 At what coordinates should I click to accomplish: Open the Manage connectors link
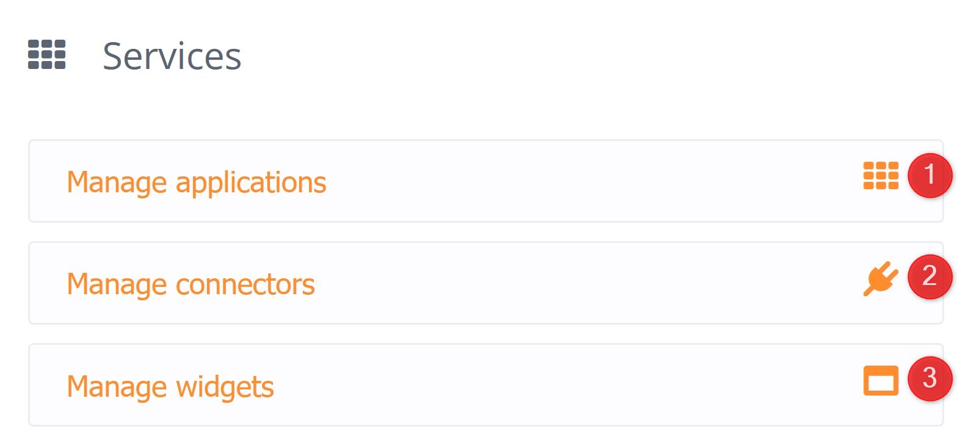tap(191, 284)
